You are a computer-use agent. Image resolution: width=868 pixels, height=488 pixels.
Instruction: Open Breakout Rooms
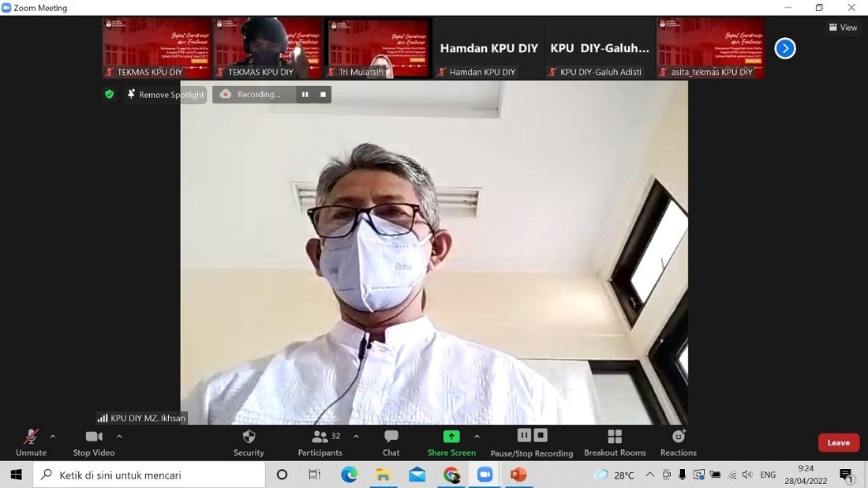(615, 437)
